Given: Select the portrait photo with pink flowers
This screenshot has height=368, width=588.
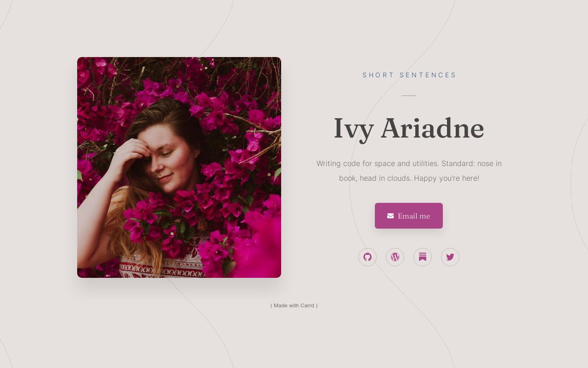Looking at the screenshot, I should (179, 167).
